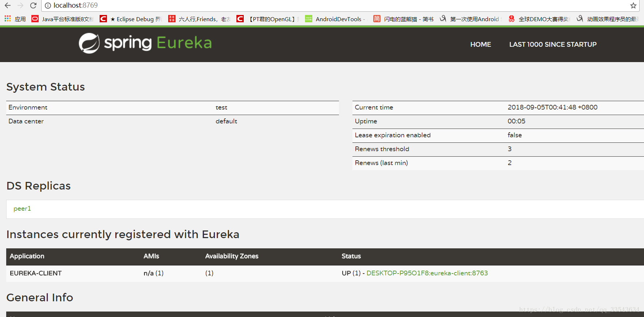Open the Java平台标准版8 bookmark

(63, 19)
